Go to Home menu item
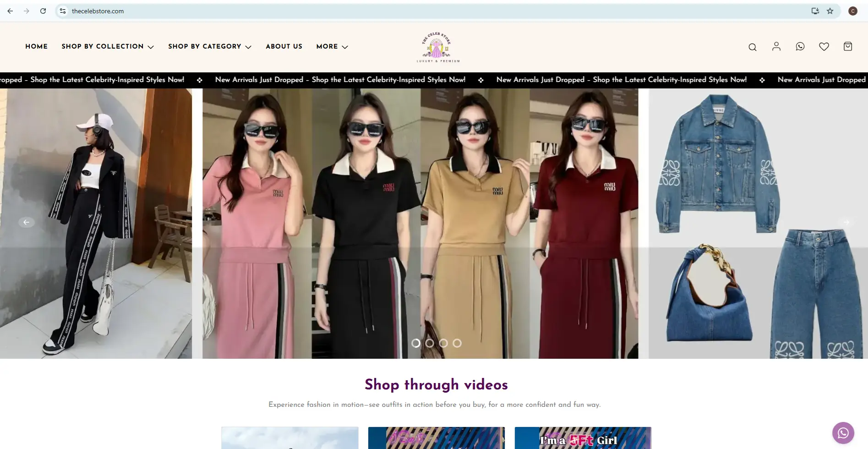Screen dimensions: 868x449 (36, 46)
